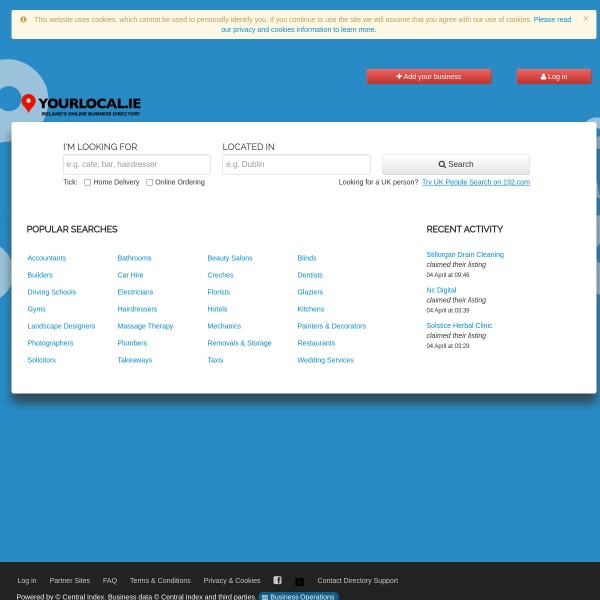Screen dimensions: 600x600
Task: Focus the Located in input field
Action: (x=296, y=164)
